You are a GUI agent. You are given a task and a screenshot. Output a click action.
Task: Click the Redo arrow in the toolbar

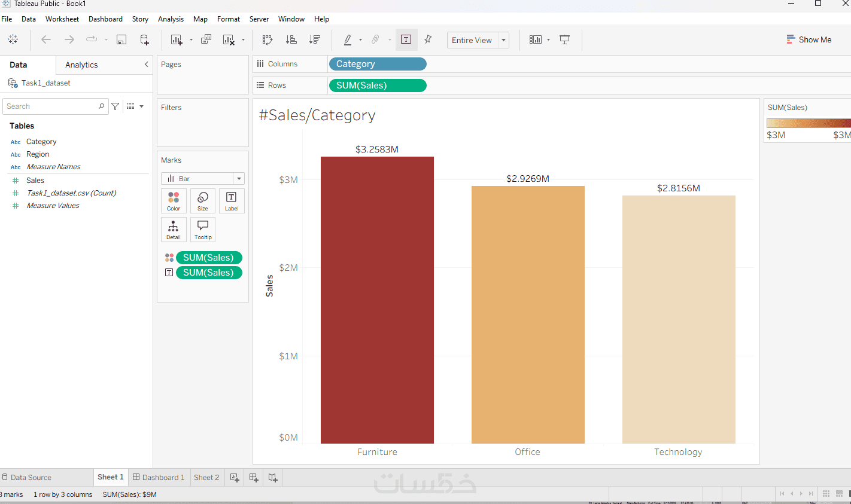tap(69, 39)
